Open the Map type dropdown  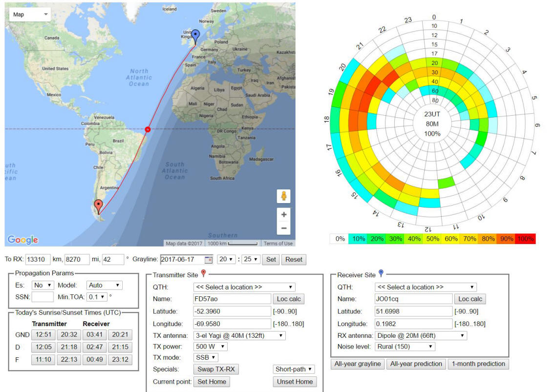[29, 15]
